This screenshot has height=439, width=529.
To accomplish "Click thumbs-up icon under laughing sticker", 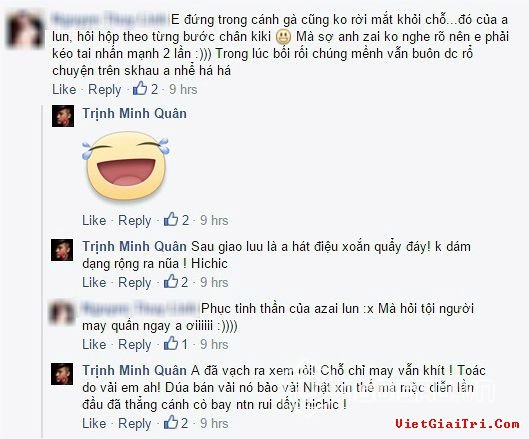I will (x=171, y=219).
